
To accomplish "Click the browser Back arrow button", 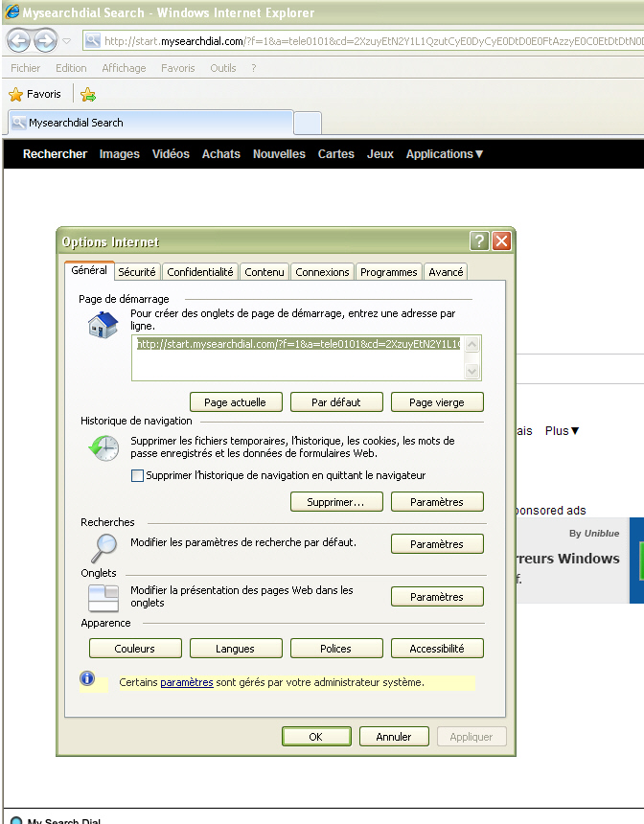I will [19, 40].
